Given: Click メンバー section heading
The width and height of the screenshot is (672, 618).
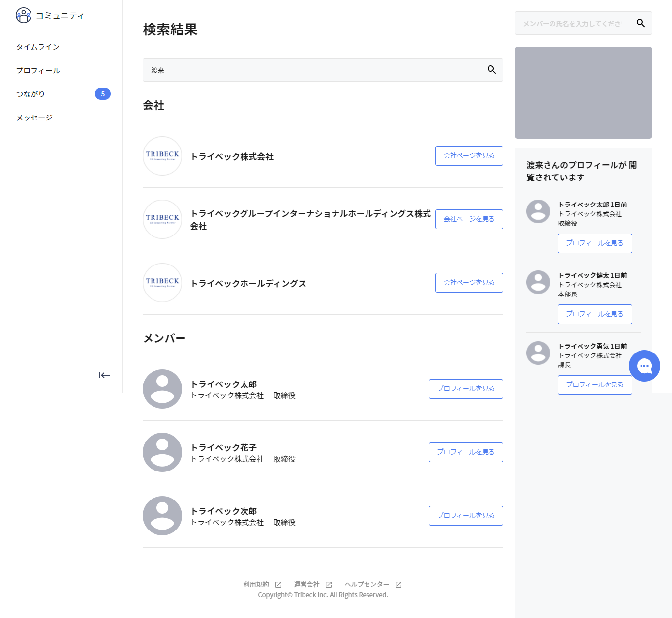Looking at the screenshot, I should click(164, 338).
